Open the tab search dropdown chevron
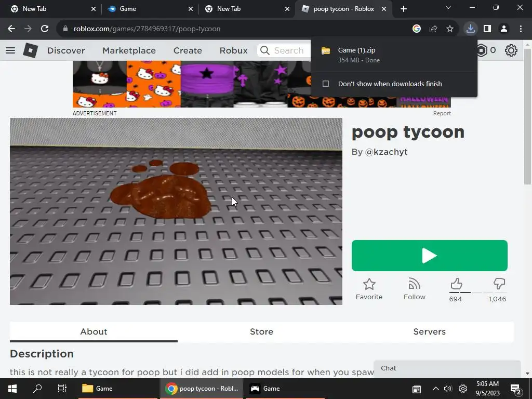The width and height of the screenshot is (532, 399). [448, 7]
